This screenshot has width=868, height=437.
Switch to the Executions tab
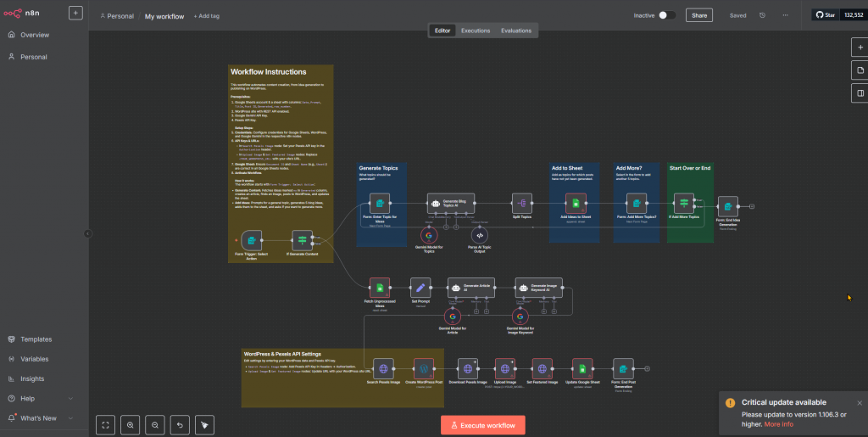pos(476,31)
